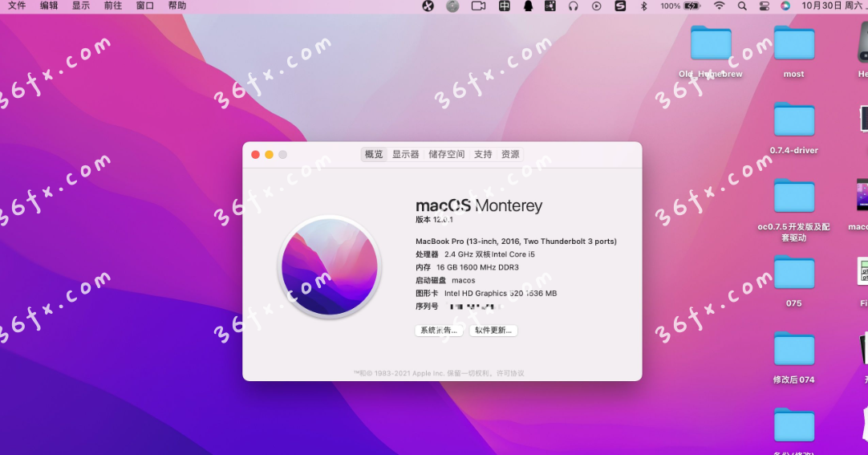
Task: Open the 显示 menu
Action: 81,6
